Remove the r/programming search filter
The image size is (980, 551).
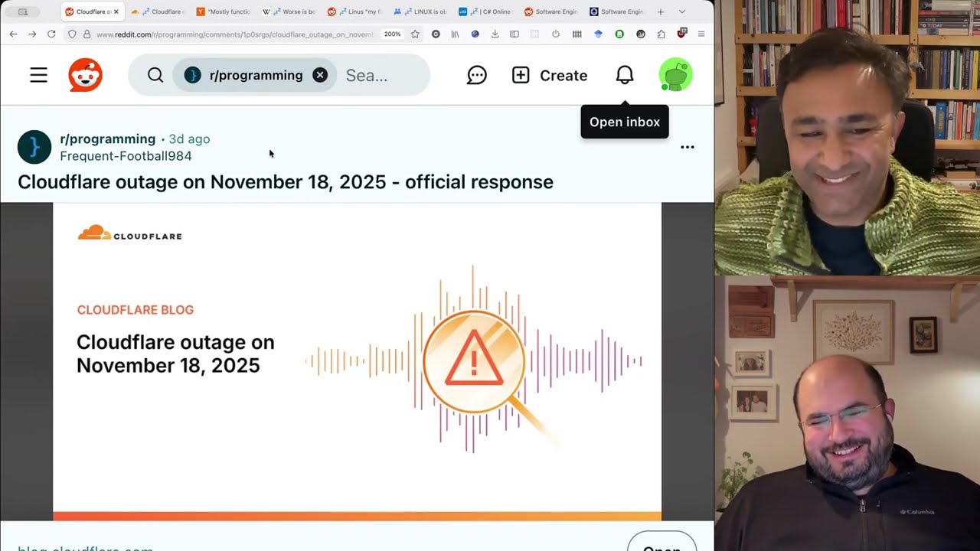point(320,75)
